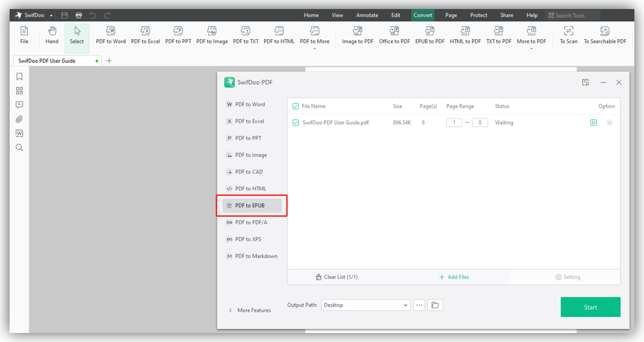Click the Search Tools field
644x342 pixels.
572,15
